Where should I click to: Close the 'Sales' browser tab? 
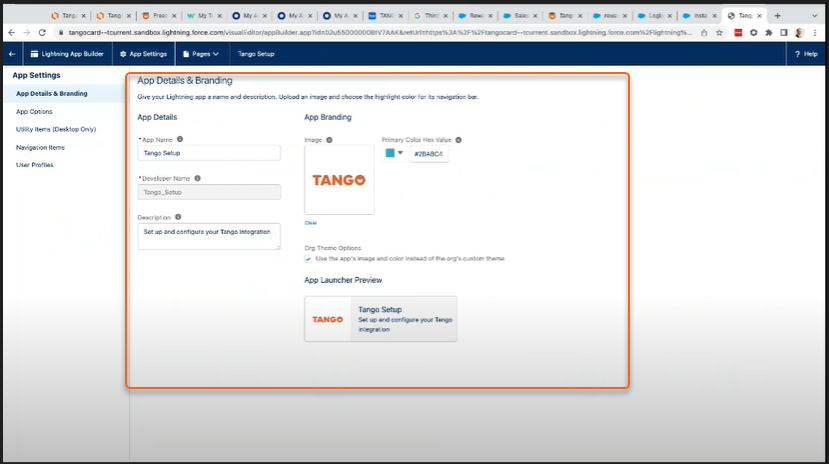535,16
